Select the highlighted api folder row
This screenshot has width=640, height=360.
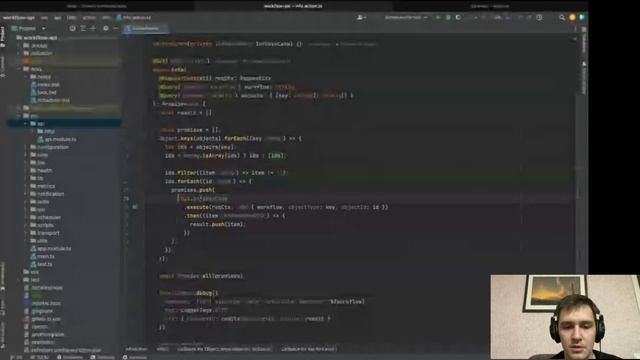[64, 124]
